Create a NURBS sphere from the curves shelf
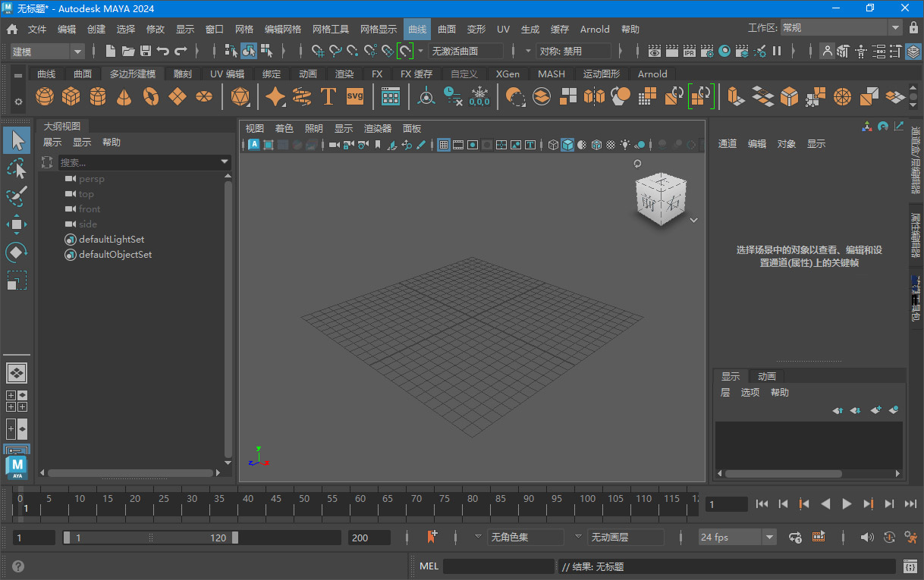Viewport: 924px width, 580px height. tap(45, 96)
